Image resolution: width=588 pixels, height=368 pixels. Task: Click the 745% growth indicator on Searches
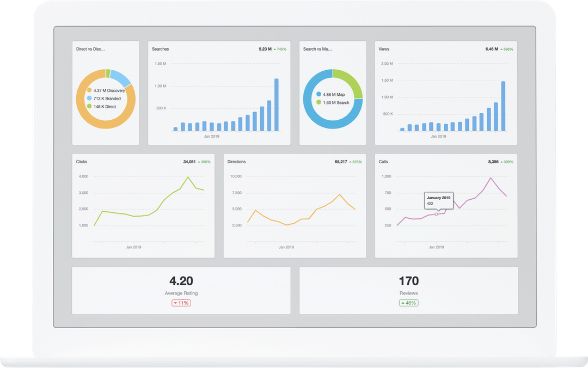(280, 49)
